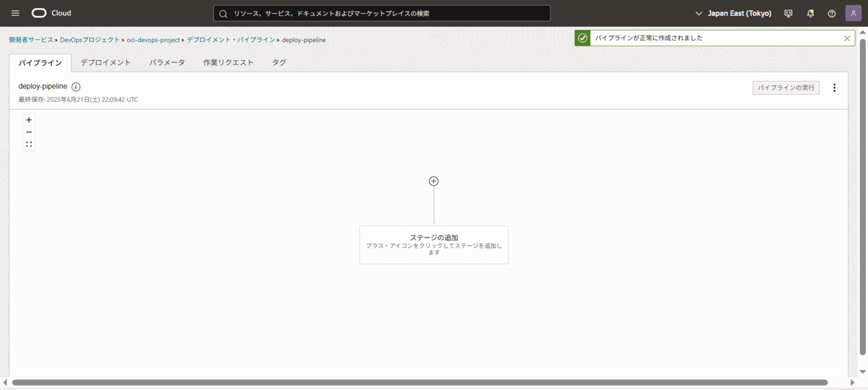Open the notifications bell icon
Image resolution: width=868 pixels, height=390 pixels.
tap(810, 13)
